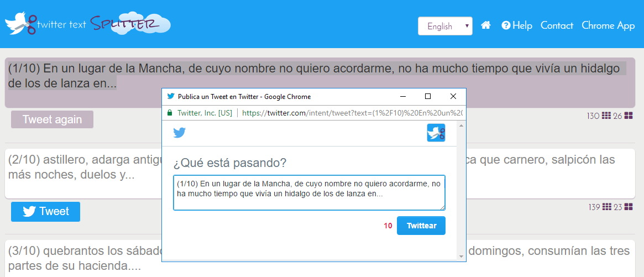Click the Twitter bird logo in popup
Image resolution: width=644 pixels, height=277 pixels.
tap(180, 133)
